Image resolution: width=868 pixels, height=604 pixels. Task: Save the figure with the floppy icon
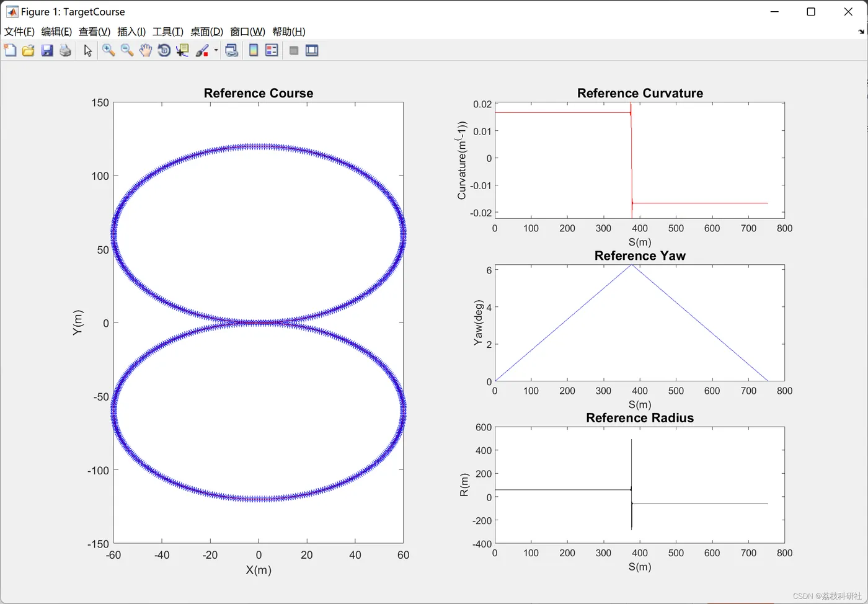pos(47,50)
